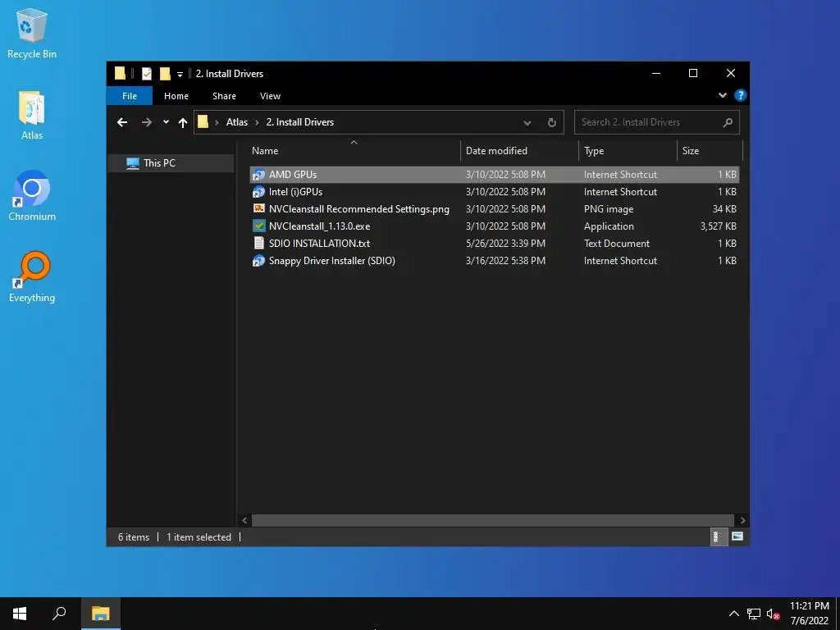Open the File menu tab

(130, 96)
